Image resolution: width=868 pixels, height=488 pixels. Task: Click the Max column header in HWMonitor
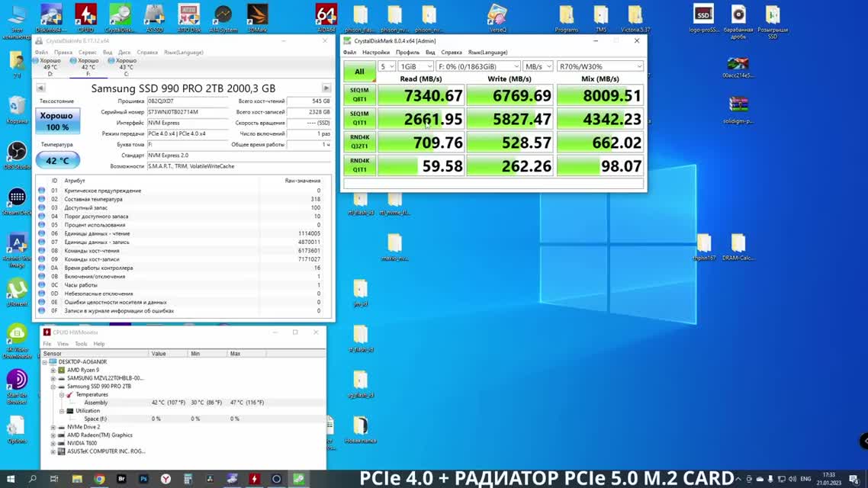(x=246, y=354)
